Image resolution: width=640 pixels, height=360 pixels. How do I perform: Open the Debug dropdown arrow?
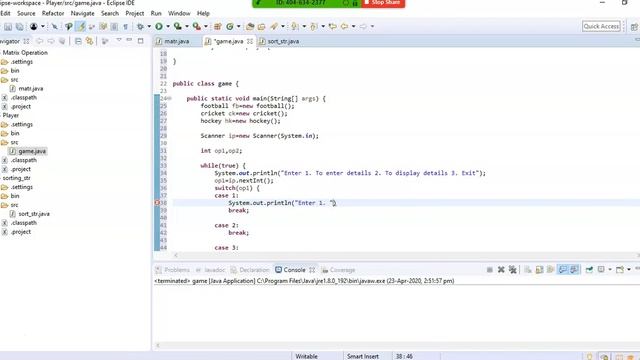point(149,27)
